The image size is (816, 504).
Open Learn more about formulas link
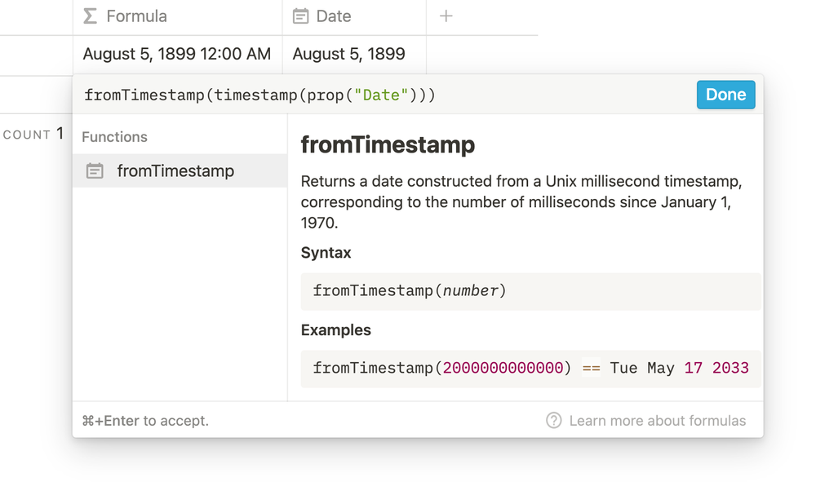[657, 421]
